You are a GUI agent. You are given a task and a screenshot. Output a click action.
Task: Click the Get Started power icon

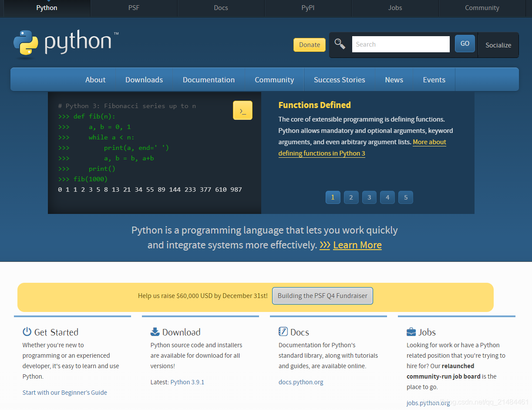tap(27, 332)
